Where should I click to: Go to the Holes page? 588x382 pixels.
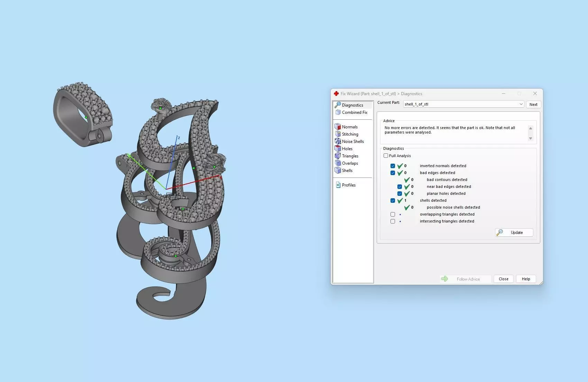coord(347,149)
